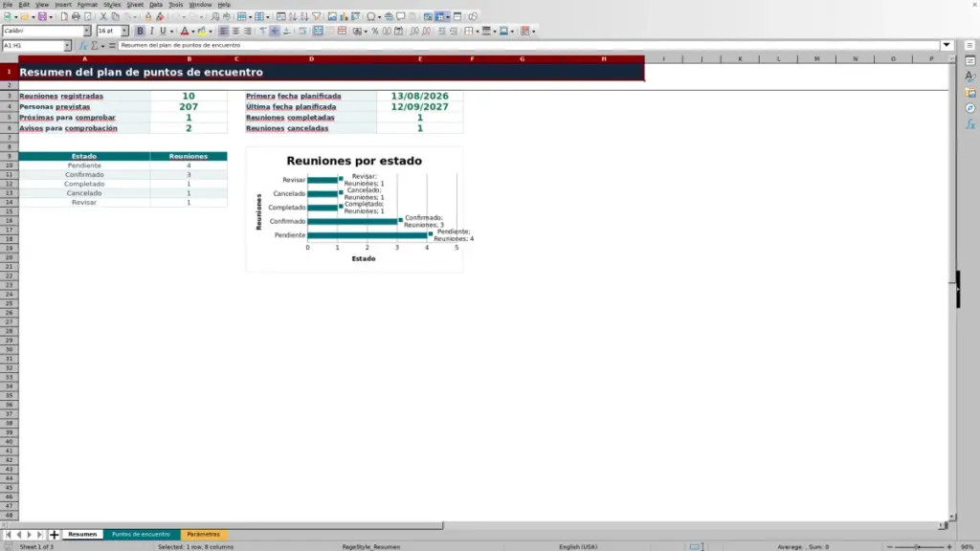Toggle Underline formatting

[163, 32]
